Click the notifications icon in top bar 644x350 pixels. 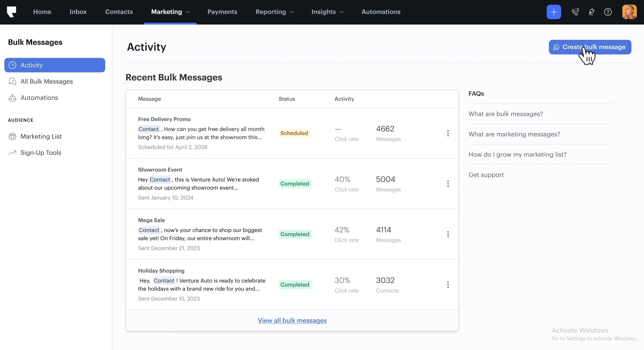pos(591,12)
